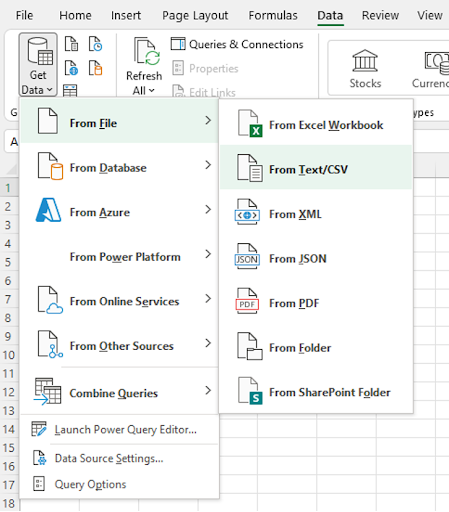This screenshot has width=449, height=512.
Task: Click the From Online Services cloud icon
Action: click(x=50, y=300)
